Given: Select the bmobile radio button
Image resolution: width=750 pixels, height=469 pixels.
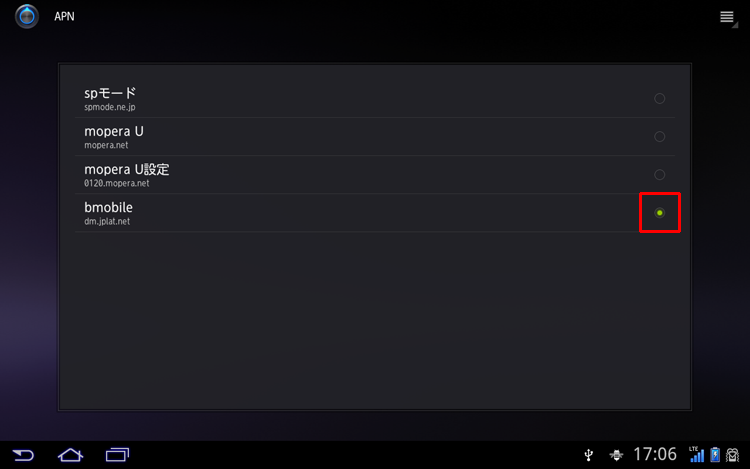Looking at the screenshot, I should pyautogui.click(x=660, y=213).
